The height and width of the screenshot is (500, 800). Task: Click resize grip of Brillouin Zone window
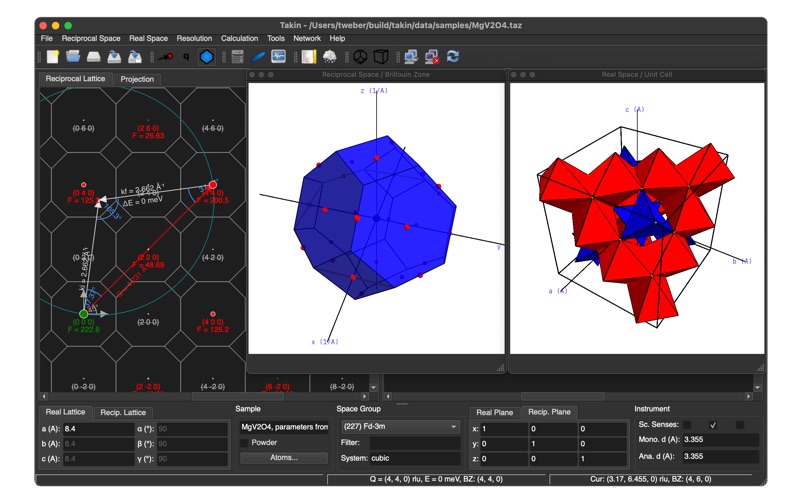coord(501,367)
